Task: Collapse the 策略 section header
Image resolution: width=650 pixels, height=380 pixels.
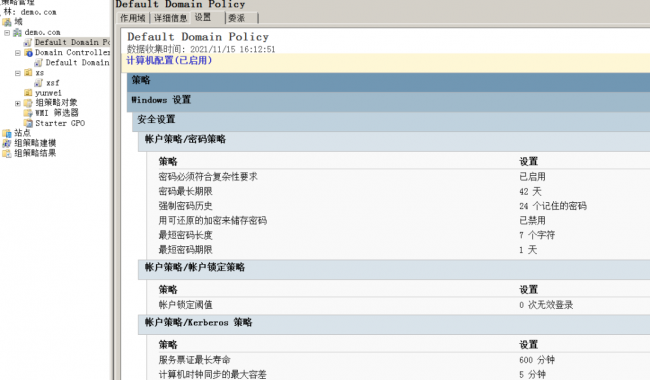Action: [x=388, y=81]
